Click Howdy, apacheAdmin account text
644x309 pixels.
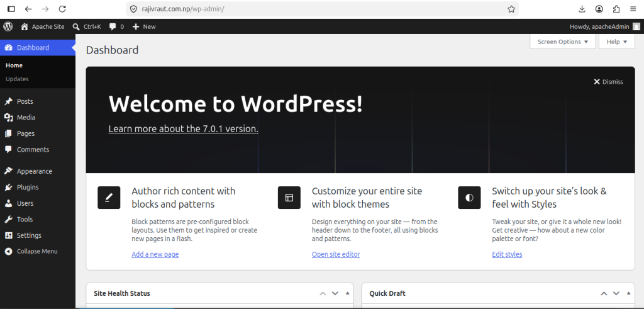click(599, 26)
